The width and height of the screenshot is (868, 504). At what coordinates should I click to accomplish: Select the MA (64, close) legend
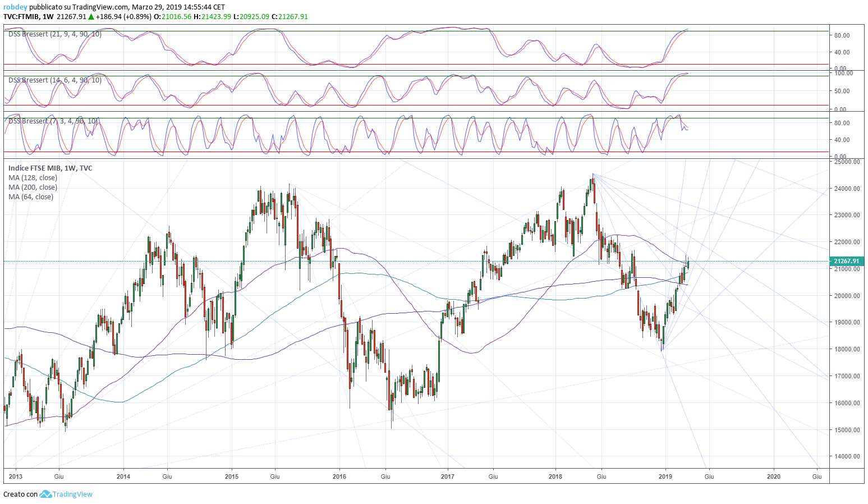click(31, 197)
